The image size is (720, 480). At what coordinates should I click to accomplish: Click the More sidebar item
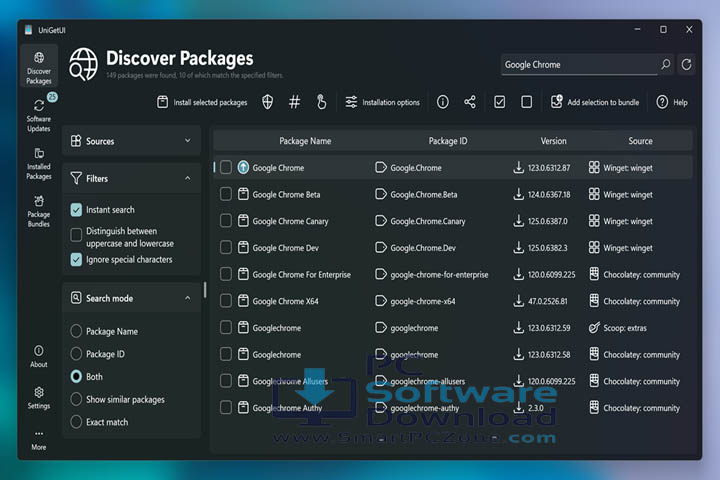[39, 440]
